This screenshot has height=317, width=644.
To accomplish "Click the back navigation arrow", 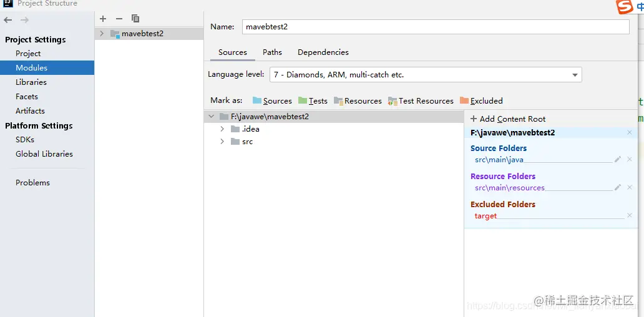I will coord(8,20).
